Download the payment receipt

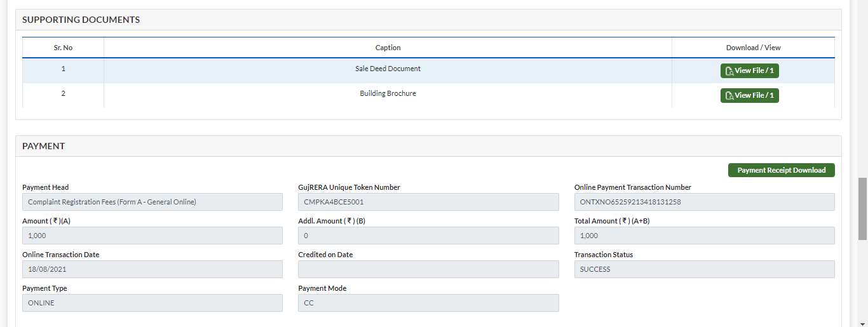point(781,170)
